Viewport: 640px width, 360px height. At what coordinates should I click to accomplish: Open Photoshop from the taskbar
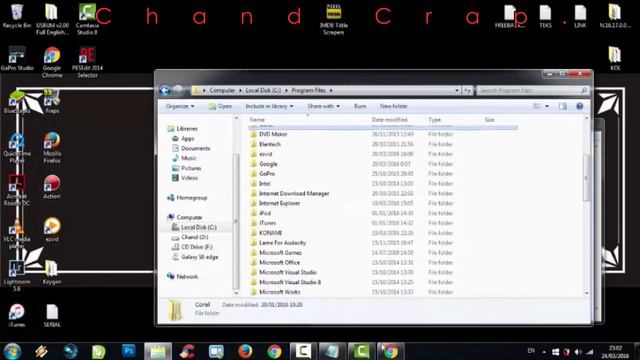tap(129, 351)
